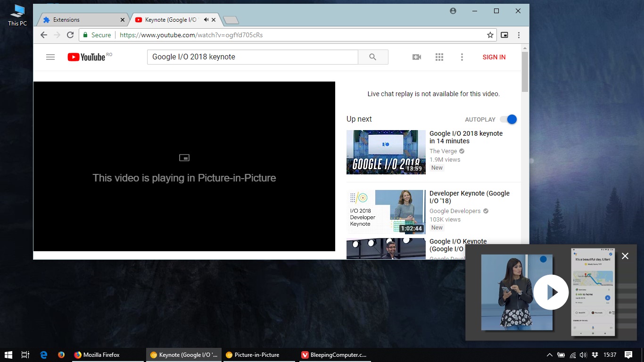The height and width of the screenshot is (362, 644).
Task: Close the Picture-in-Picture window
Action: (625, 256)
